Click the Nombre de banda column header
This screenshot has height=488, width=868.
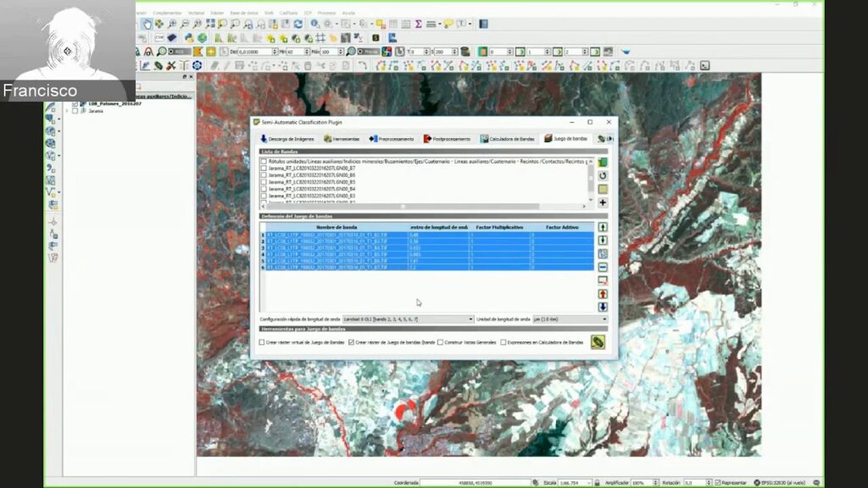[x=336, y=227]
